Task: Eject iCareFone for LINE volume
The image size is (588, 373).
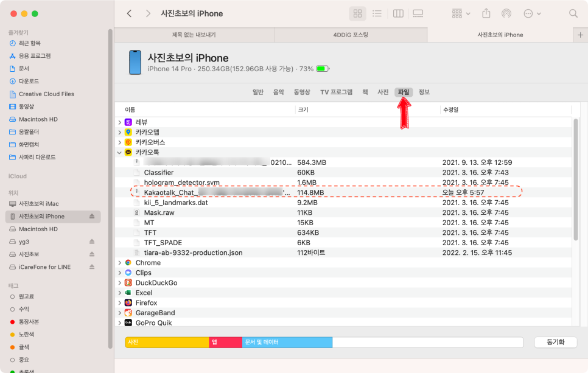Action: pos(92,267)
